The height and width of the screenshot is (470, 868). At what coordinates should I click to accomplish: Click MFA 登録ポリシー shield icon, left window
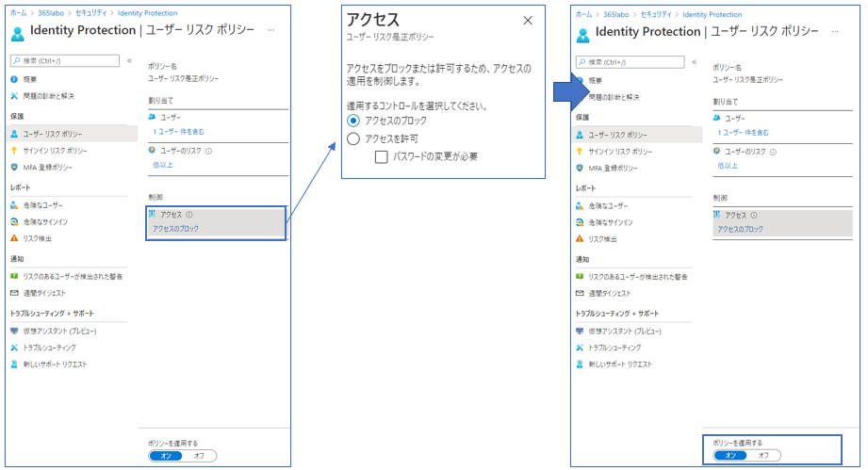point(14,167)
